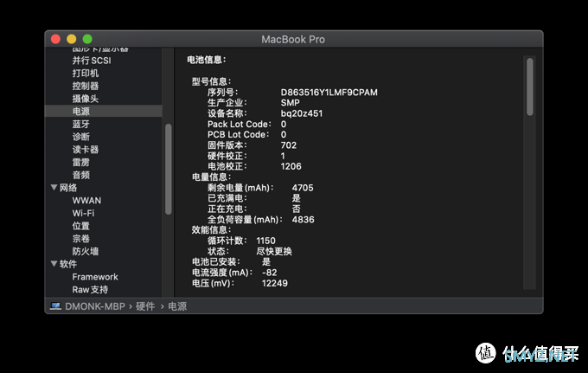Click the detail pane scrollbar thumb

(529, 87)
